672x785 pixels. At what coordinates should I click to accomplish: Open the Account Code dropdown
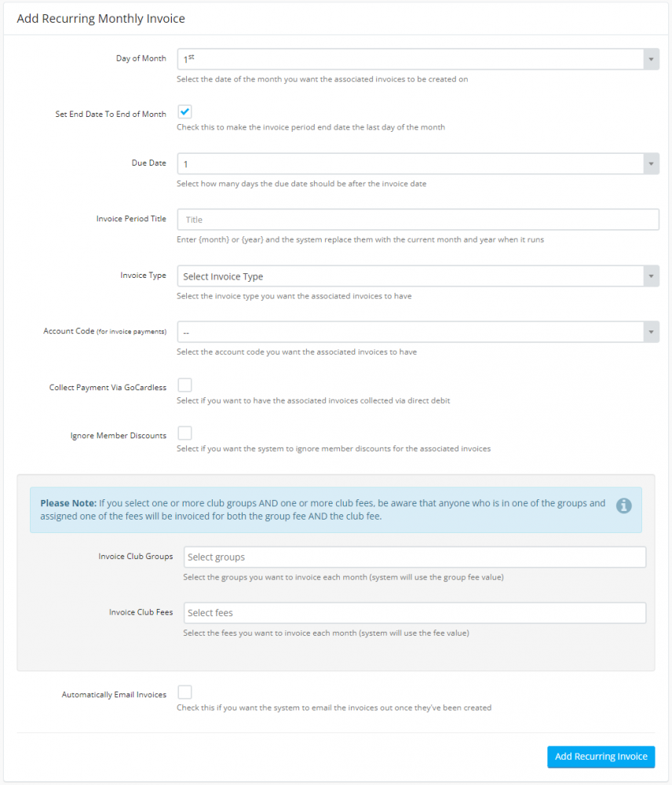[416, 331]
